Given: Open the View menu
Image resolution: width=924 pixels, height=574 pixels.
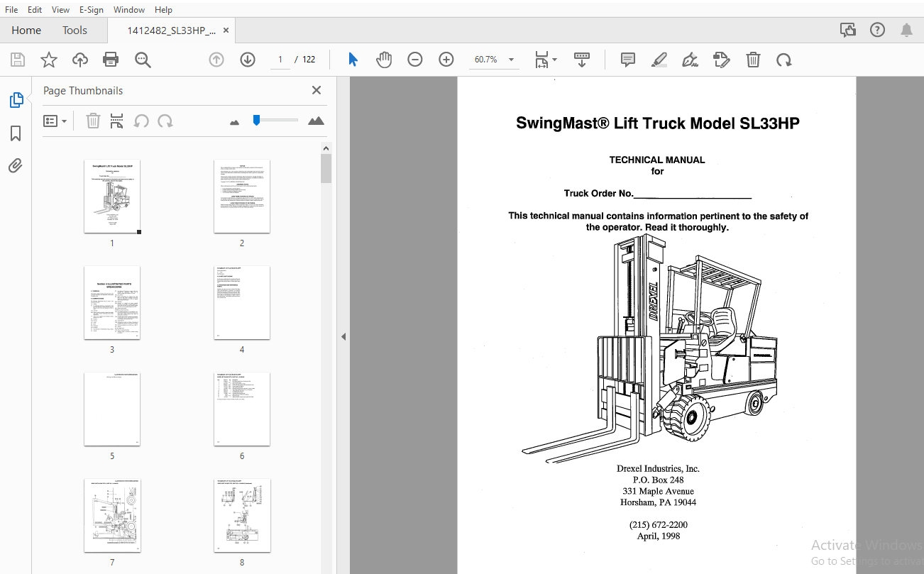Looking at the screenshot, I should pos(61,10).
